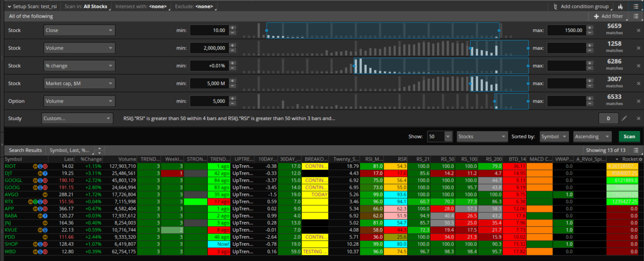Viewport: 644px width, 261px height.
Task: Open the stock Volume criterion dropdown
Action: coord(79,48)
